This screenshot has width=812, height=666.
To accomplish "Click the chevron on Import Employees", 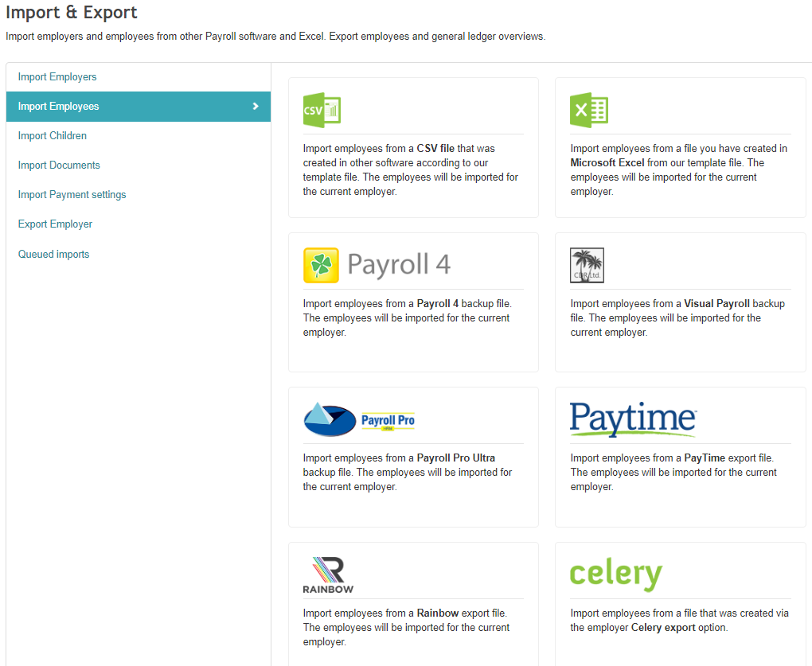I will pyautogui.click(x=256, y=106).
